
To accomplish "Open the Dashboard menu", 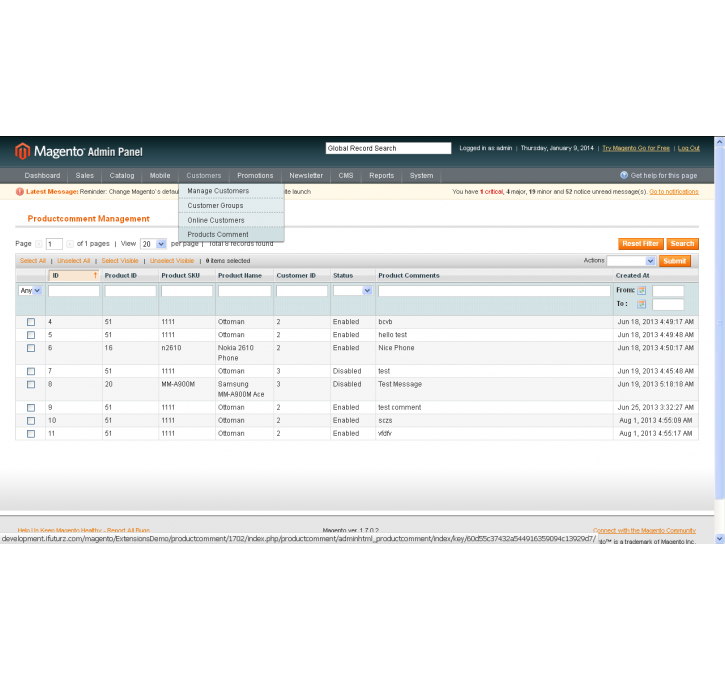I will (x=43, y=176).
